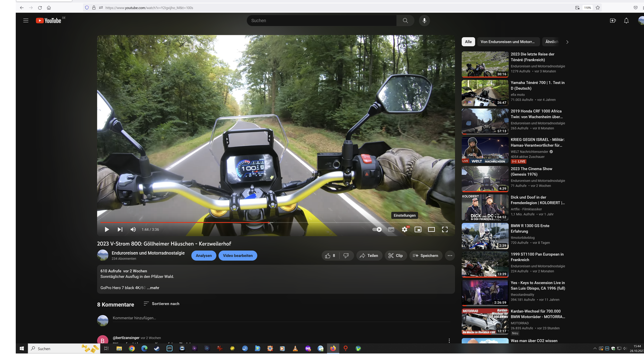Select the Alle filter chip
644x362 pixels.
[x=468, y=42]
